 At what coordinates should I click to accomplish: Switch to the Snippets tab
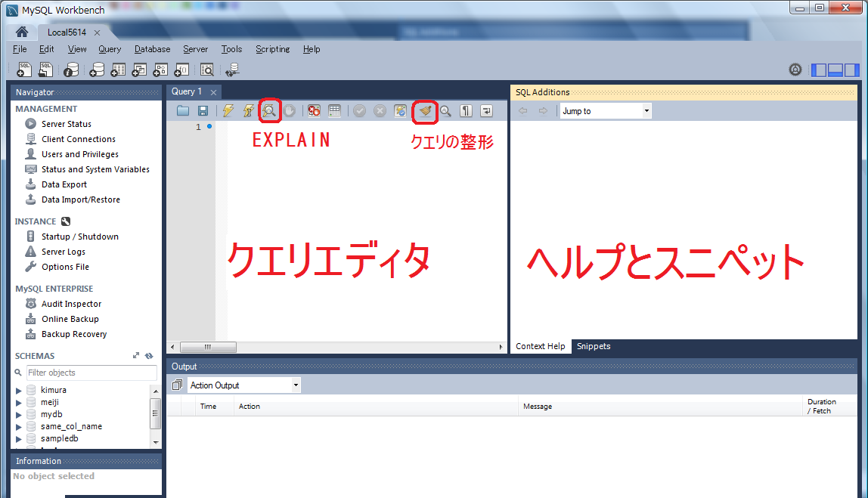594,346
